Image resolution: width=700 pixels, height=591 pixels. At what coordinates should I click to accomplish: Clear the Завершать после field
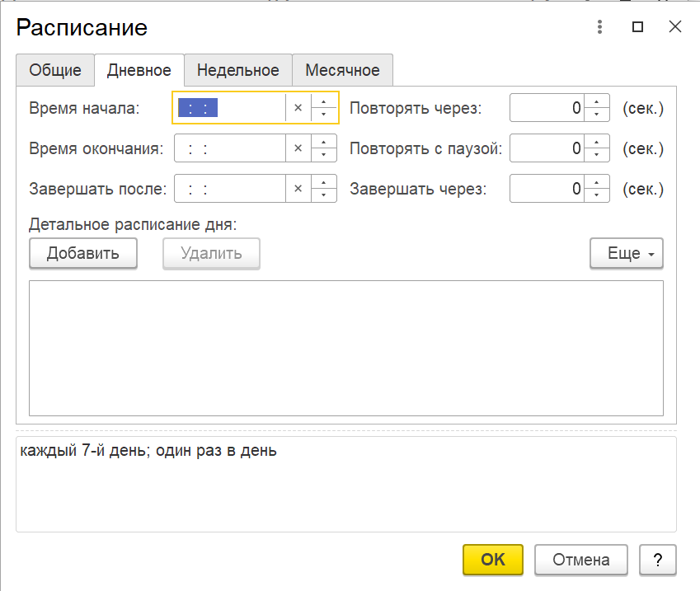[298, 189]
